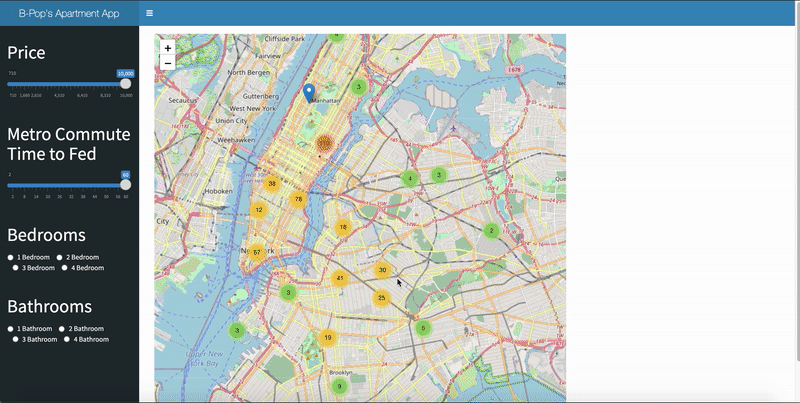Click the Secaucus label on the map
800x403 pixels.
tap(182, 100)
